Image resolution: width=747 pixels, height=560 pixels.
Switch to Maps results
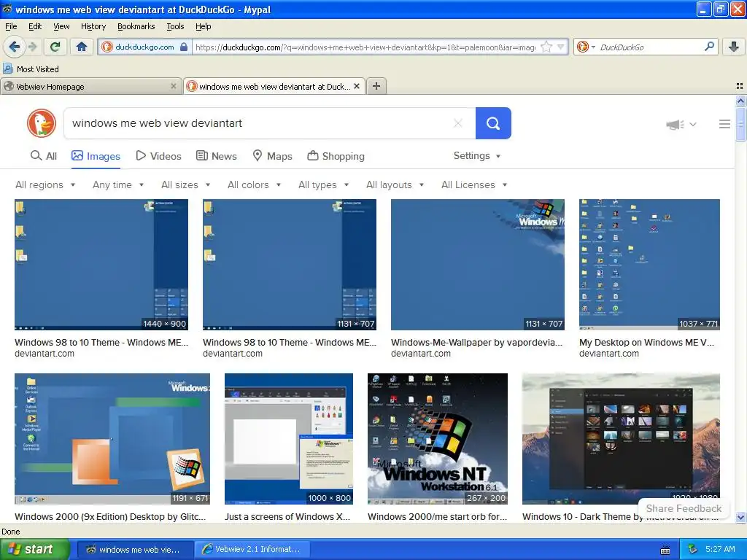coord(273,156)
